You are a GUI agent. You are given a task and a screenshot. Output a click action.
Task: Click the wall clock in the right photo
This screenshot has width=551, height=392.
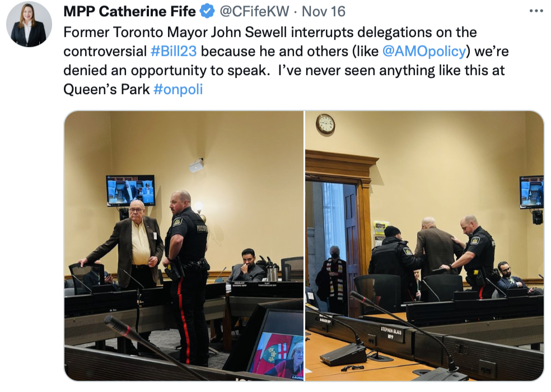pos(325,124)
